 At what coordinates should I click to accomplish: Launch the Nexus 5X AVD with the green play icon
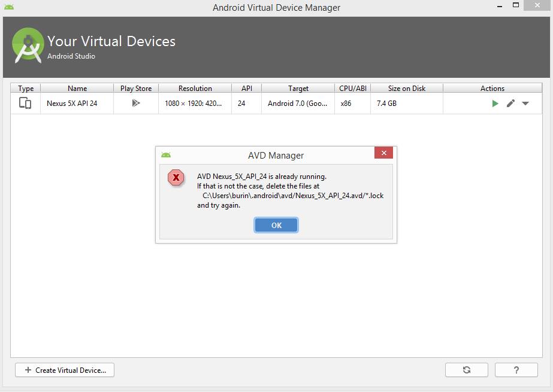[495, 104]
